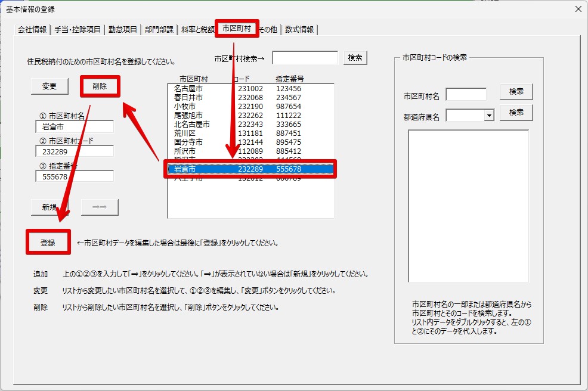
Task: Click the ⇒⇒ add button
Action: pyautogui.click(x=100, y=207)
